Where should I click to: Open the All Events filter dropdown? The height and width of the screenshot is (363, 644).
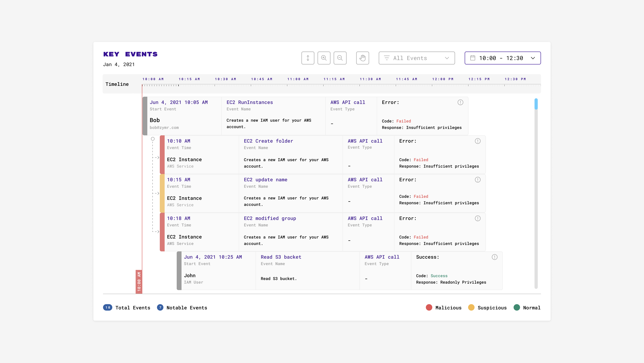coord(417,58)
